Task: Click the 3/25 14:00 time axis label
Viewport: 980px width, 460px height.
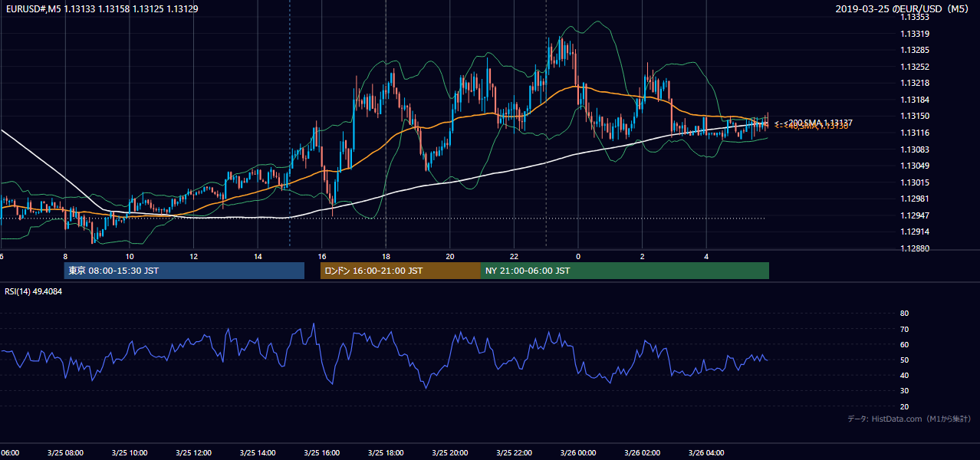Action: (x=258, y=453)
